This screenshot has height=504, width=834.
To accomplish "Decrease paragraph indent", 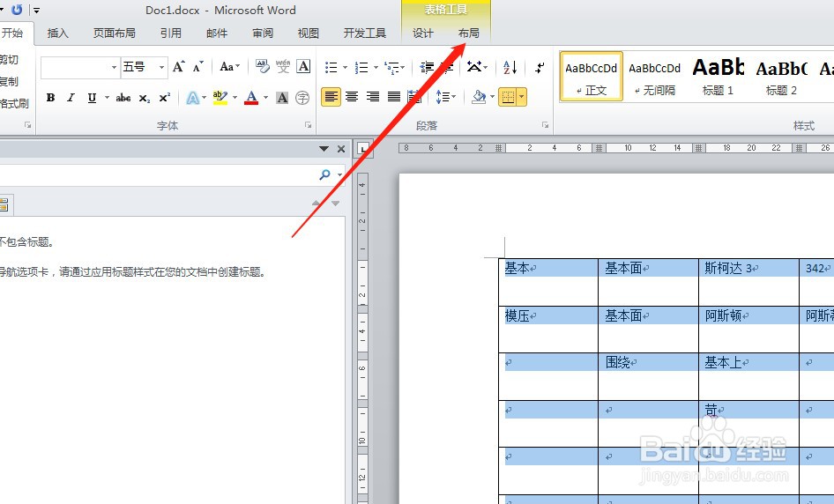I will 427,67.
